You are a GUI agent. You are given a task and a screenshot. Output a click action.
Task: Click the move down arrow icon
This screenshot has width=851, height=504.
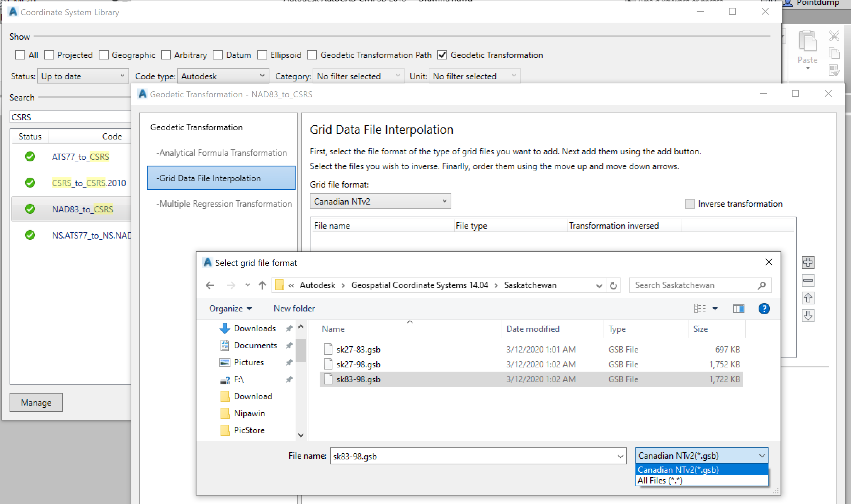tap(809, 316)
